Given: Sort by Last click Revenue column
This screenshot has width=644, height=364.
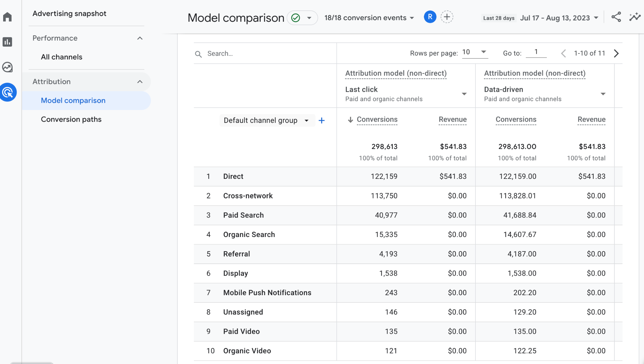Looking at the screenshot, I should click(x=452, y=119).
